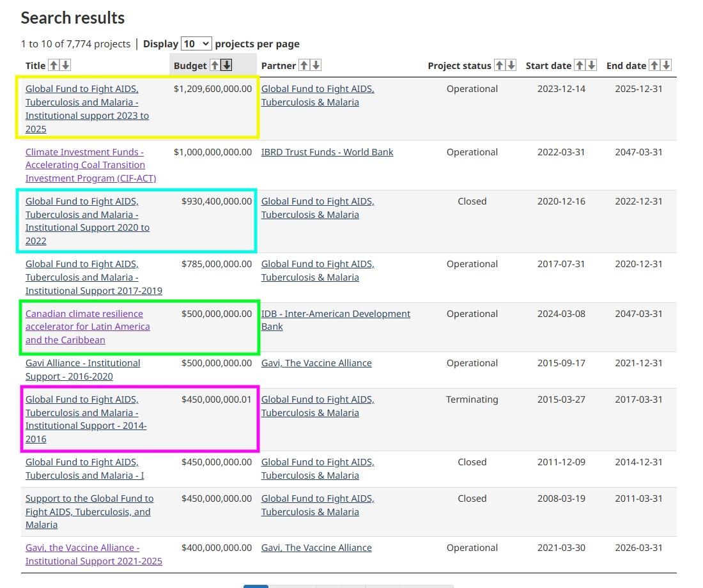
Task: Open Global Fund Institutional Support 2014-2016 project
Action: (86, 419)
